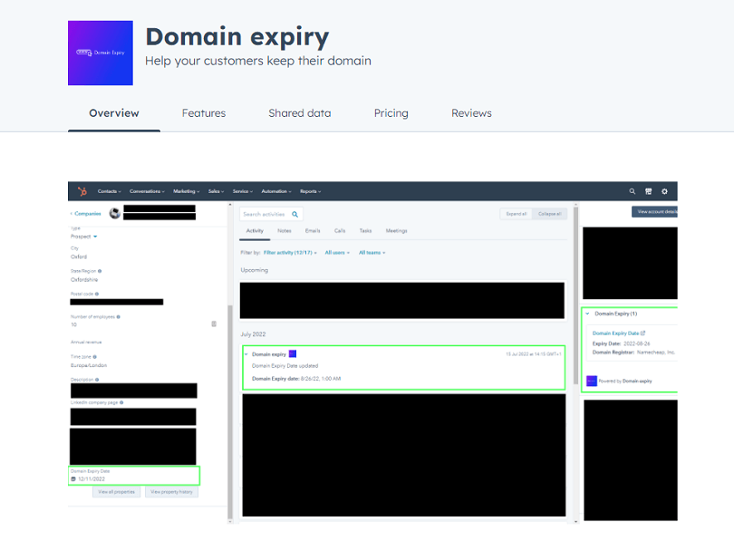
Task: Click the Domain Expiry app logo
Action: click(101, 53)
